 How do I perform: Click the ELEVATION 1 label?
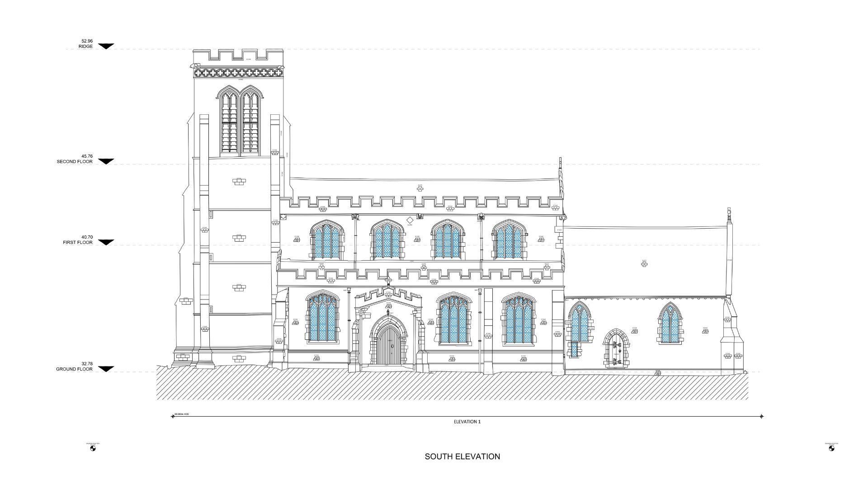[x=467, y=422]
